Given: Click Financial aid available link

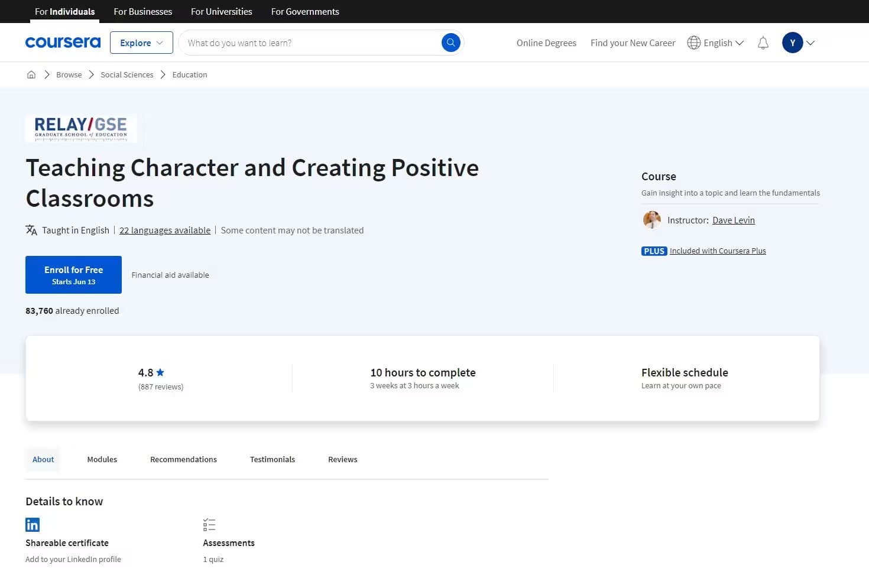Looking at the screenshot, I should pyautogui.click(x=170, y=275).
